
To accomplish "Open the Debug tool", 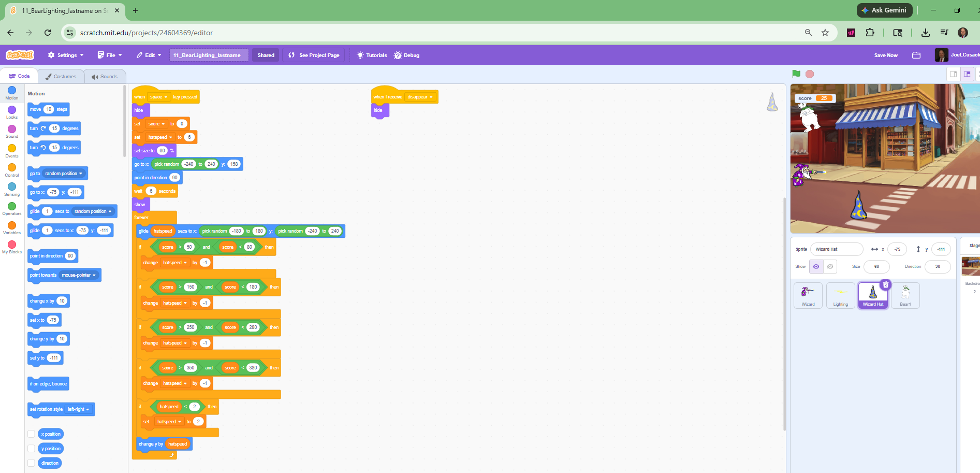I will 406,55.
